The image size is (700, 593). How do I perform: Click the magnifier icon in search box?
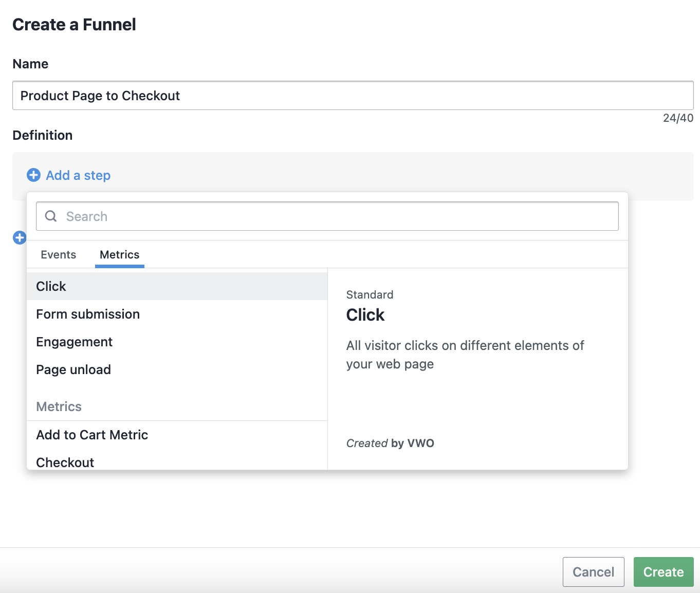(51, 216)
